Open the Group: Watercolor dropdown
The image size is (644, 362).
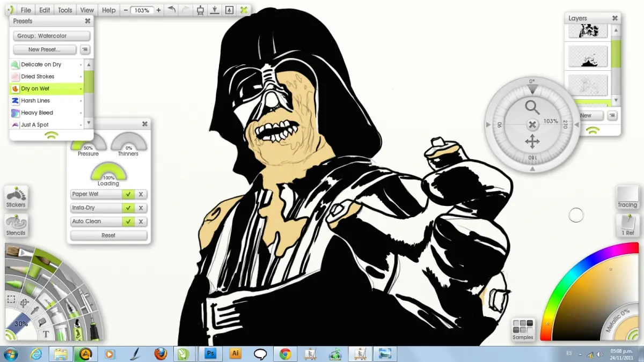pyautogui.click(x=52, y=36)
